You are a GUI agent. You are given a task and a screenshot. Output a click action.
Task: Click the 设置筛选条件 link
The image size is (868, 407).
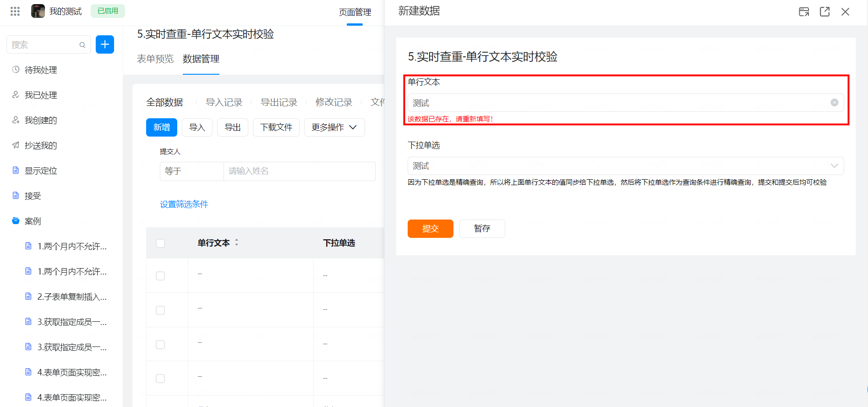tap(184, 204)
